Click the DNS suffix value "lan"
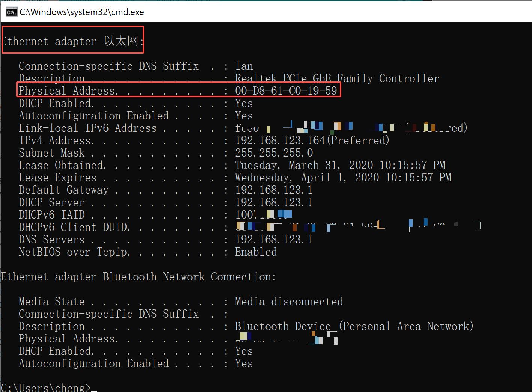Viewport: 532px width, 392px height. 244,66
